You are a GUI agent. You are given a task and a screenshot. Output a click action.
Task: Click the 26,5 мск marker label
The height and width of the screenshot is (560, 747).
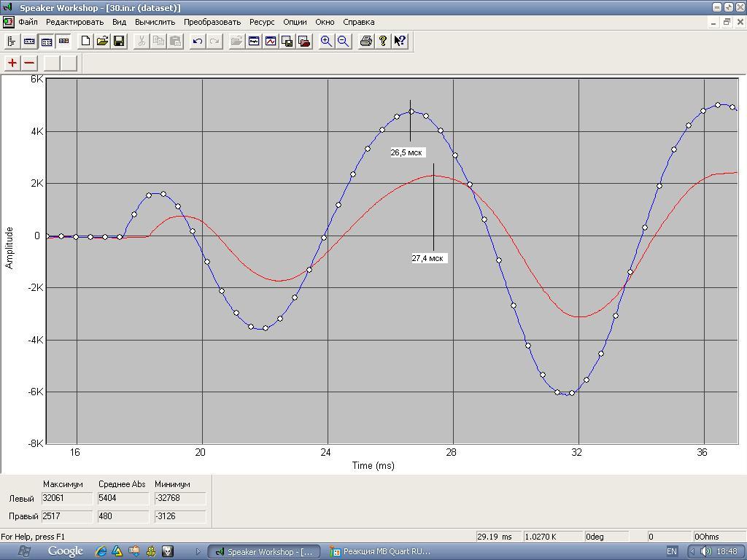click(x=406, y=152)
